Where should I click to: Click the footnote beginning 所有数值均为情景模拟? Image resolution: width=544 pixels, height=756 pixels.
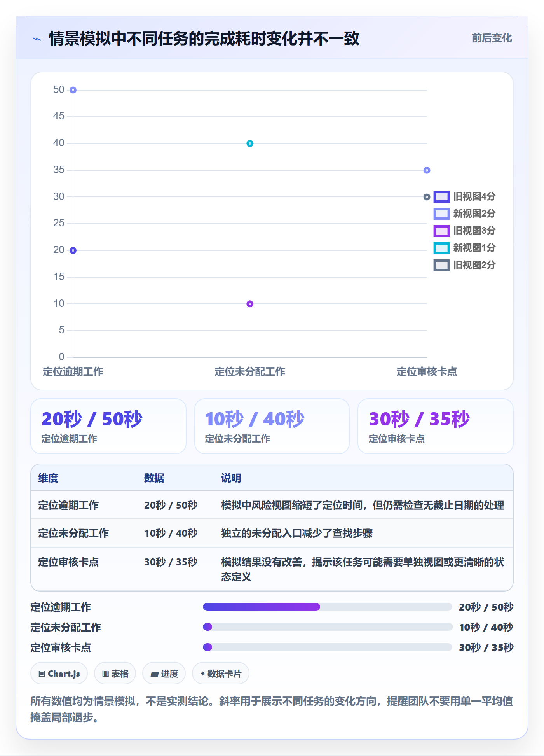(272, 709)
